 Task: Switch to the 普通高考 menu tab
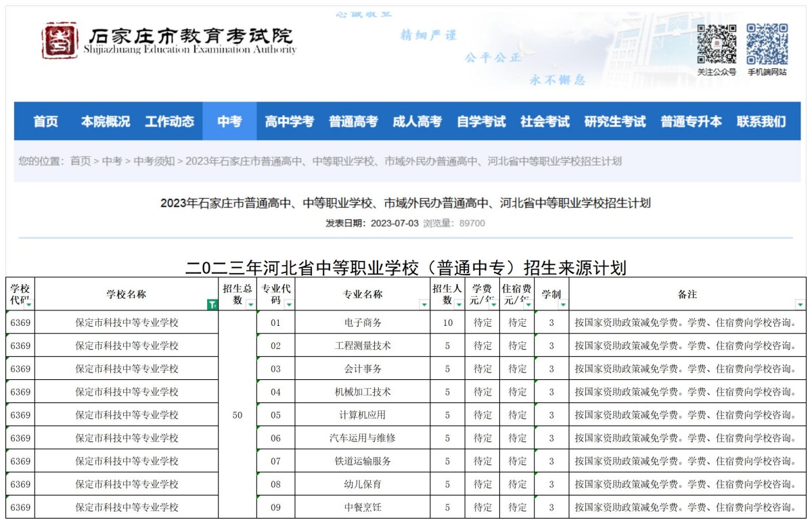(x=355, y=122)
